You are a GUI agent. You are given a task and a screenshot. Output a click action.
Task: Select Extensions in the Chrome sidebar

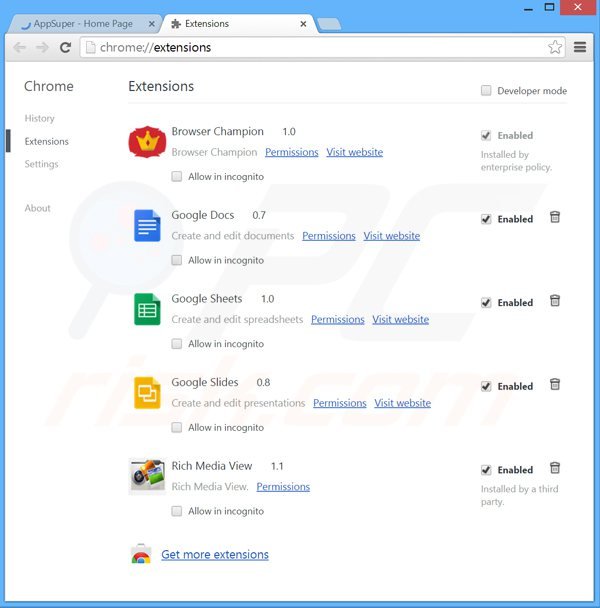(x=47, y=141)
